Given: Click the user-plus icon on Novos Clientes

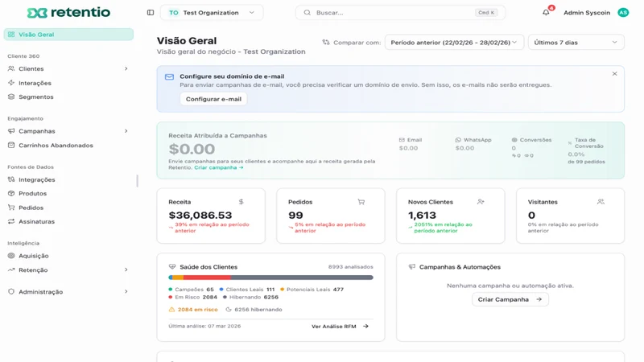Looking at the screenshot, I should point(481,202).
